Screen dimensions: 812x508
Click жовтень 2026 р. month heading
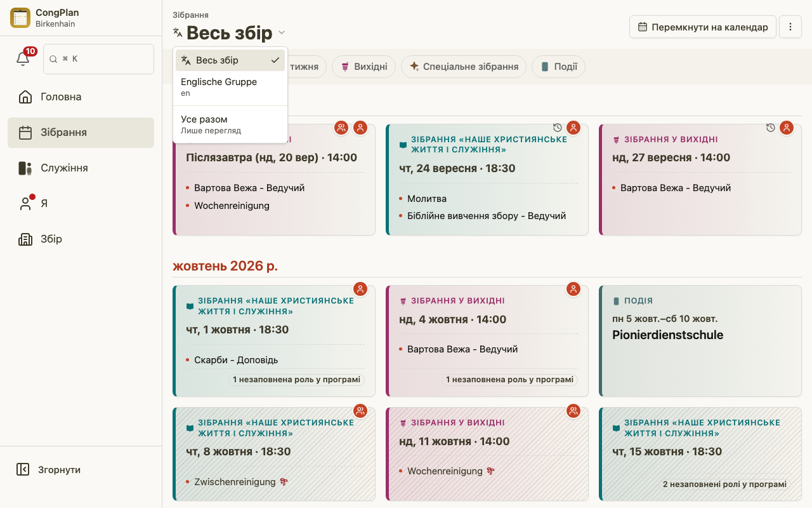click(x=225, y=266)
